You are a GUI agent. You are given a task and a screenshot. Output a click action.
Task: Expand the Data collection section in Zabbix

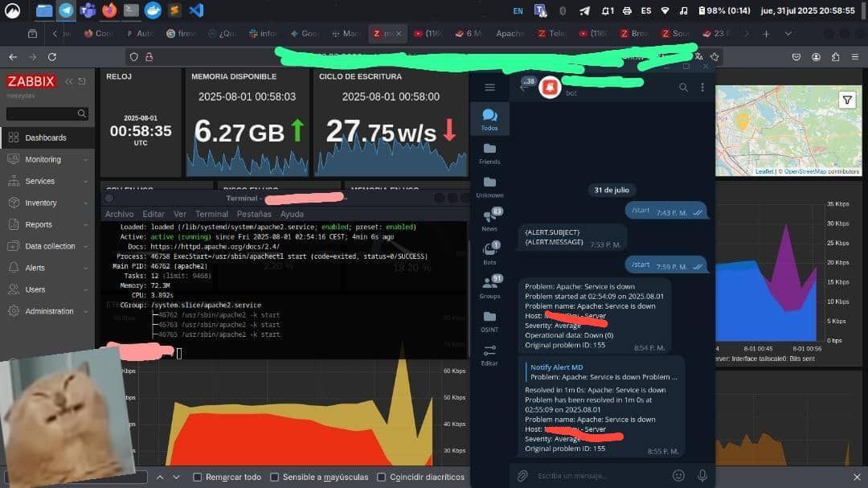point(47,246)
